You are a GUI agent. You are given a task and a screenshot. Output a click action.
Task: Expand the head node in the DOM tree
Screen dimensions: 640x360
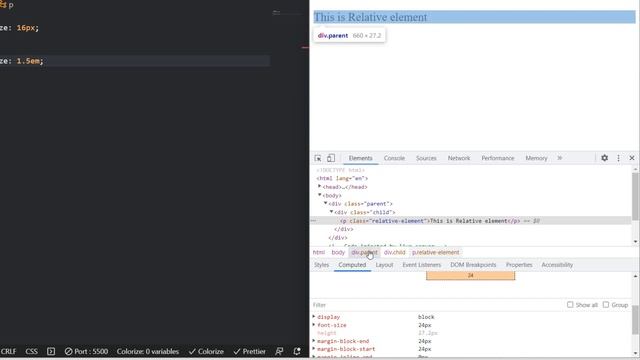[320, 187]
